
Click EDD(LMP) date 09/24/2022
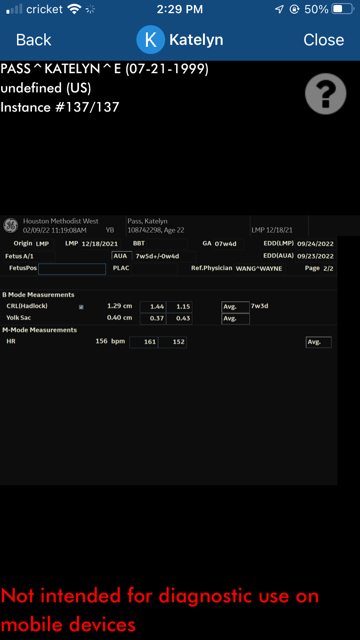click(x=315, y=244)
